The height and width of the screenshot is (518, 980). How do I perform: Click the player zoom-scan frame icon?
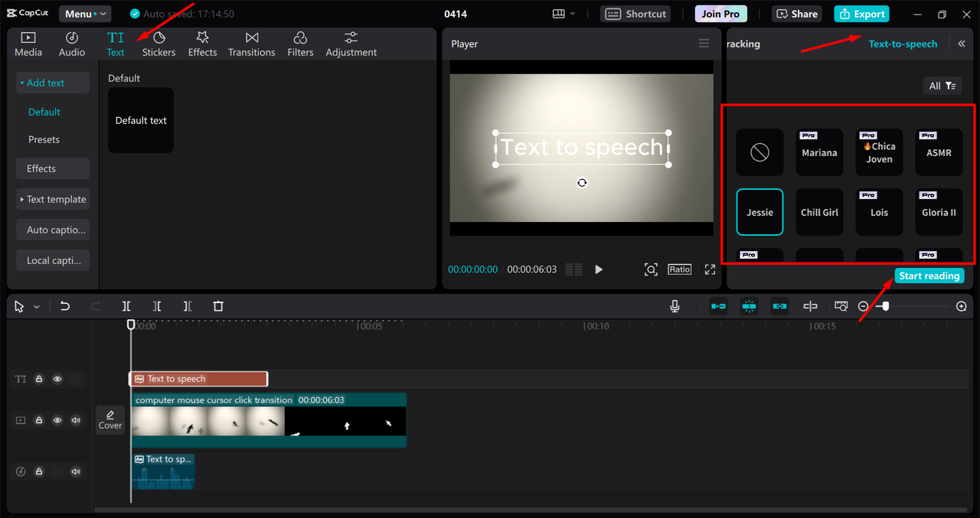tap(651, 269)
